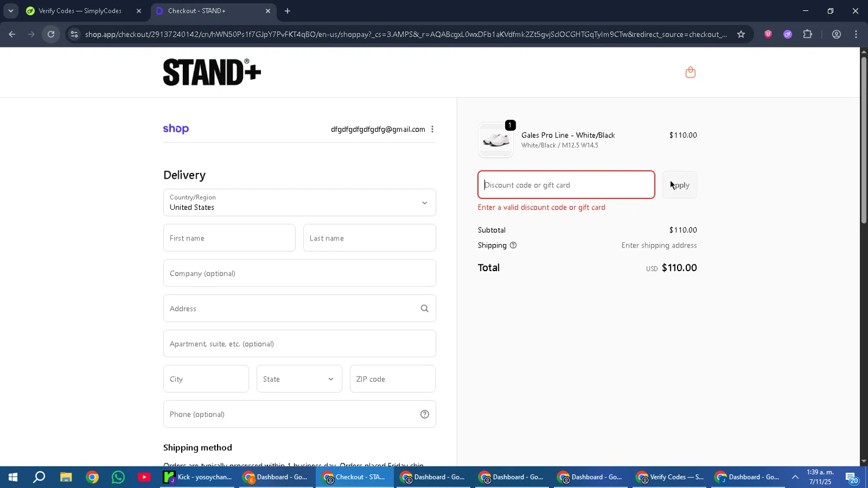This screenshot has width=868, height=488.
Task: Switch to Verify Codes — S... taskbar window
Action: point(670,478)
